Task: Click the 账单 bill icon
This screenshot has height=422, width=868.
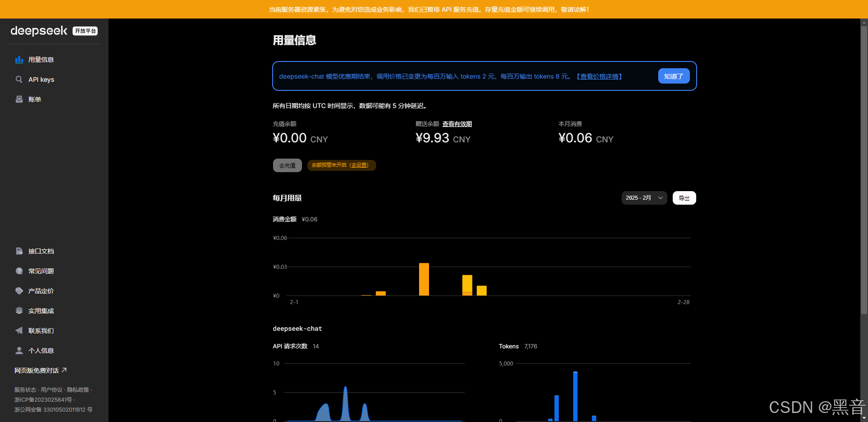Action: click(19, 99)
